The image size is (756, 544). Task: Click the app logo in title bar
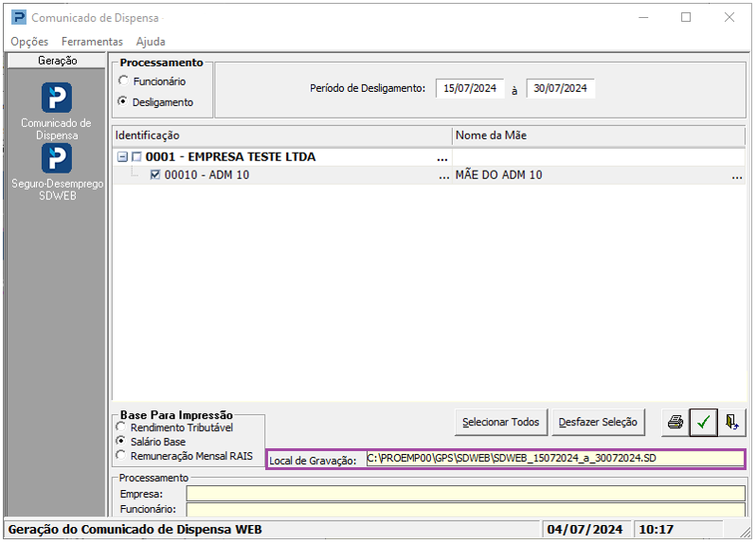[x=16, y=18]
